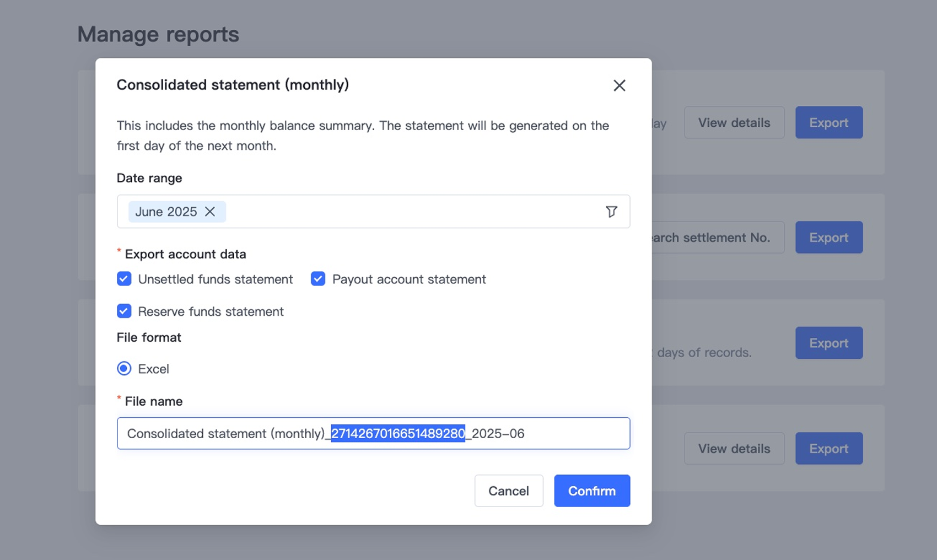Click the Unsettled funds statement label
Viewport: 937px width, 560px height.
click(215, 279)
